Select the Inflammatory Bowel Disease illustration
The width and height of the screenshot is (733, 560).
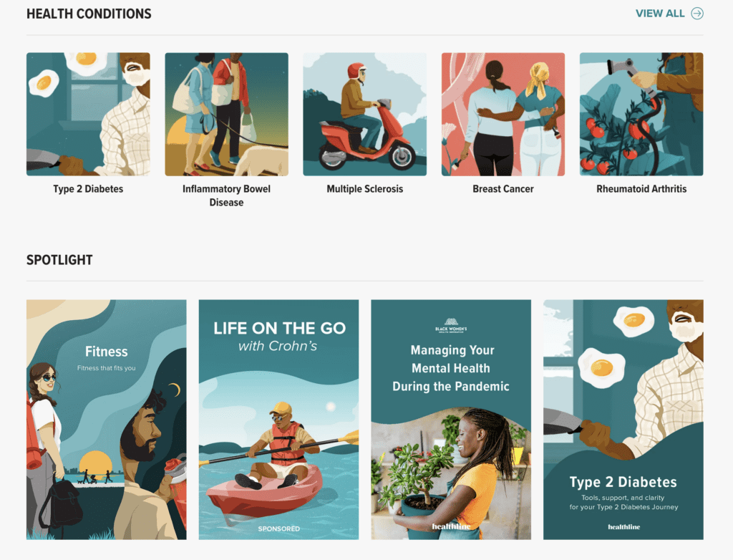click(x=227, y=114)
